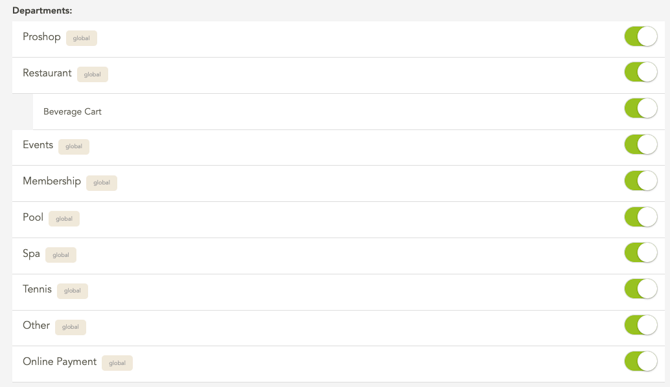Disable the Events department toggle
This screenshot has height=387, width=670.
(641, 145)
